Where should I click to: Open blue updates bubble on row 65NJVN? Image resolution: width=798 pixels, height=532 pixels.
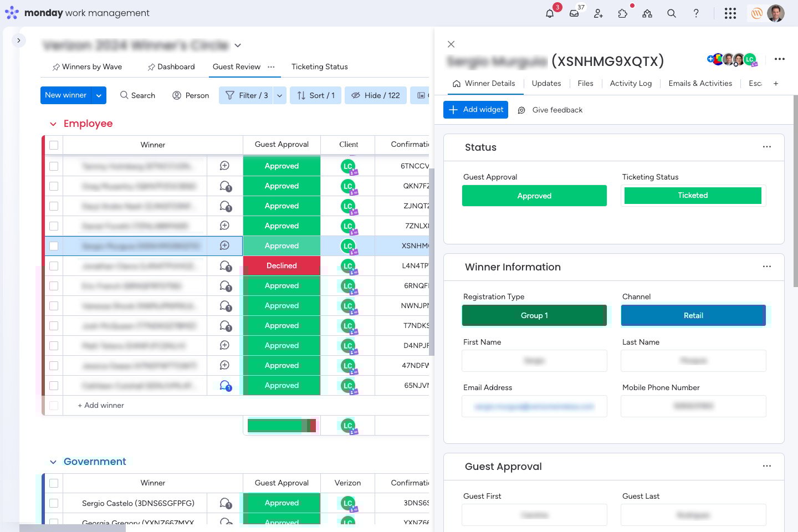[225, 386]
